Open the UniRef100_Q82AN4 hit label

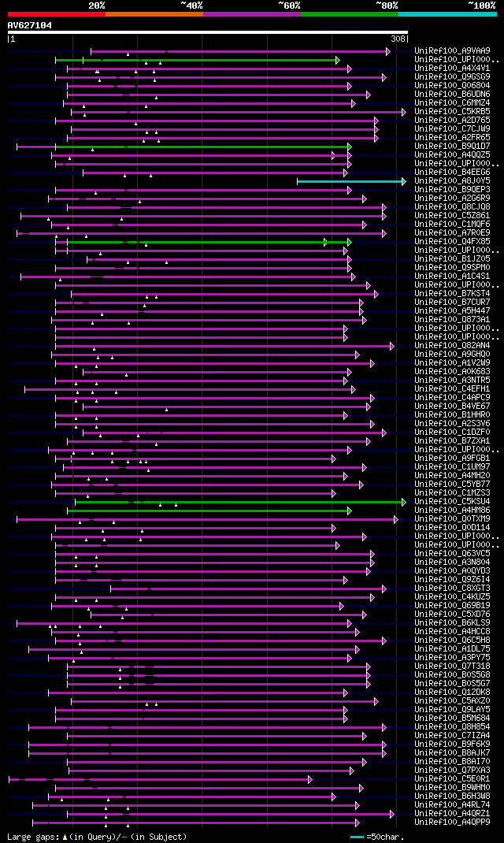click(452, 345)
